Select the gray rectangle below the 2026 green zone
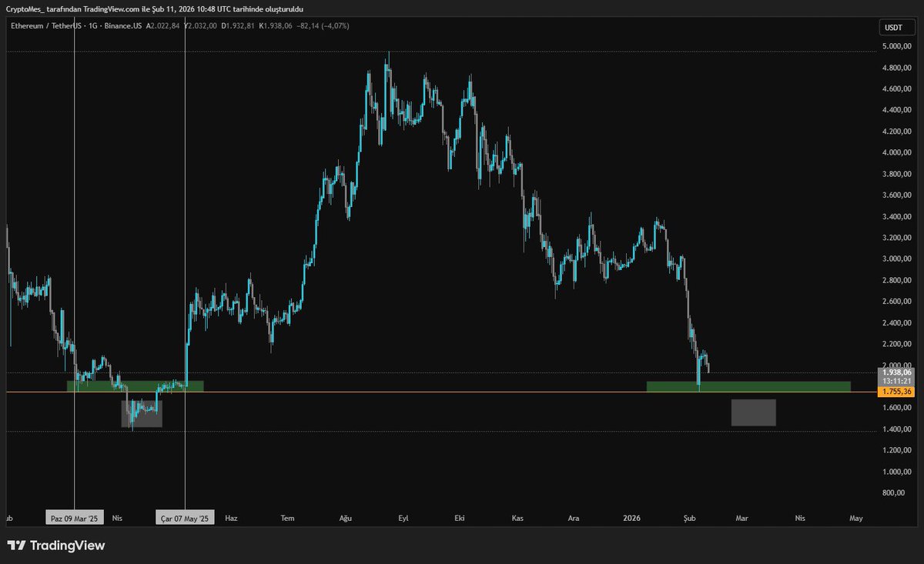Viewport: 924px width, 564px height. click(x=753, y=412)
